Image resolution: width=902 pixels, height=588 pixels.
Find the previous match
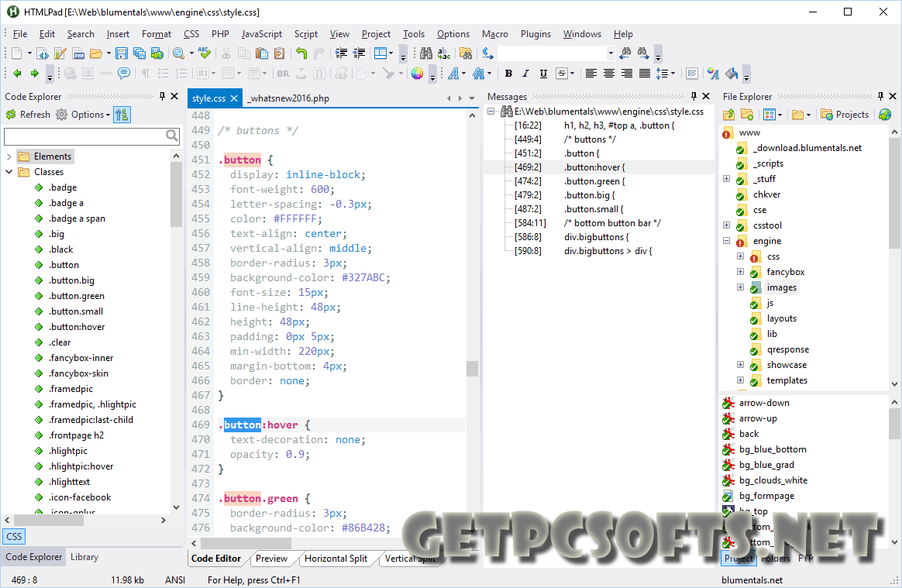coord(625,53)
